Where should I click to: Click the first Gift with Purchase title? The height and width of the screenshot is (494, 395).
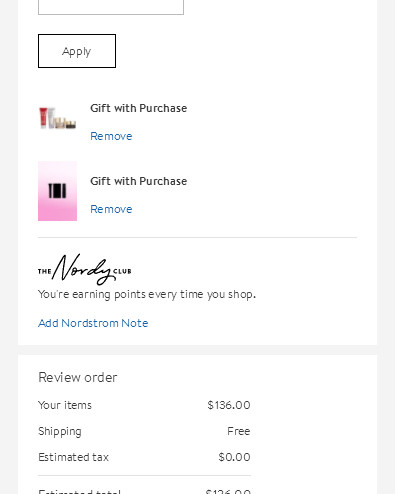pyautogui.click(x=139, y=108)
